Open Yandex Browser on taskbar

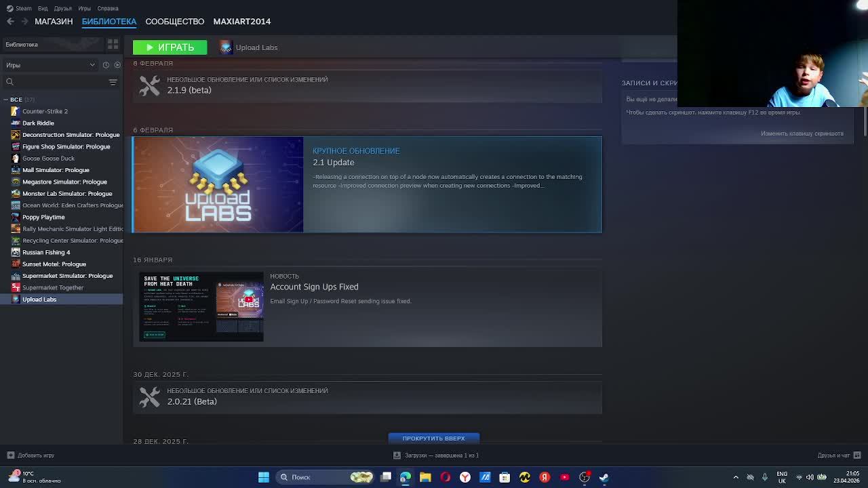tap(465, 477)
